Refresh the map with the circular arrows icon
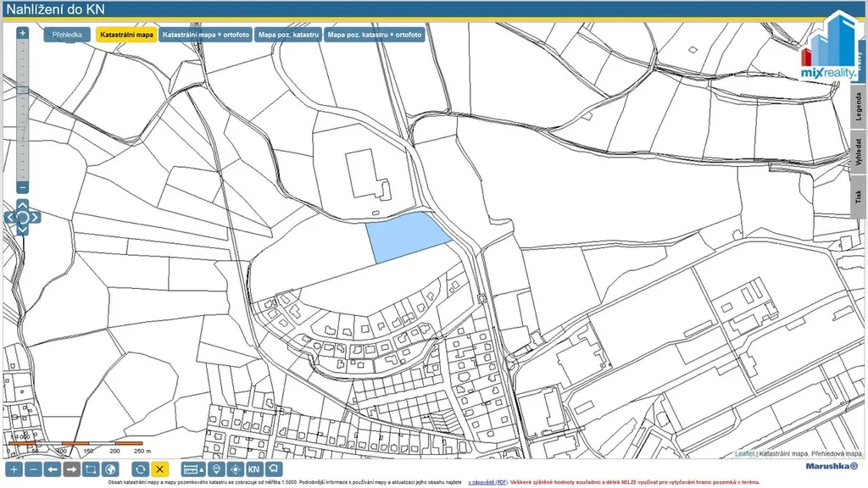This screenshot has width=868, height=488. (141, 469)
